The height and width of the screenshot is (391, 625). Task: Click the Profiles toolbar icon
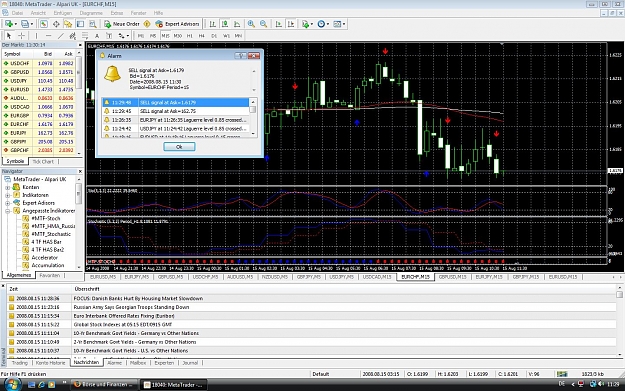click(25, 24)
